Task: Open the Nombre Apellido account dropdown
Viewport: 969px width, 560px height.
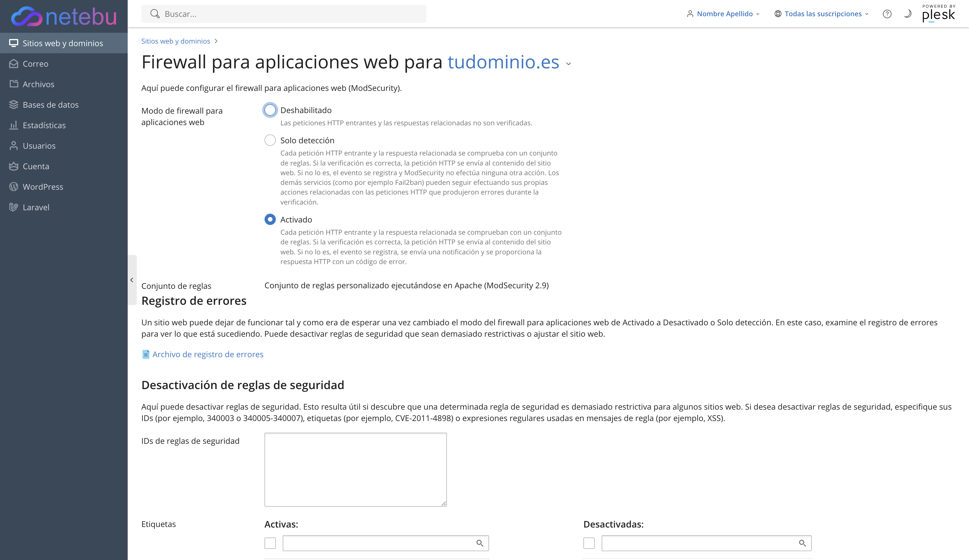Action: pyautogui.click(x=723, y=14)
